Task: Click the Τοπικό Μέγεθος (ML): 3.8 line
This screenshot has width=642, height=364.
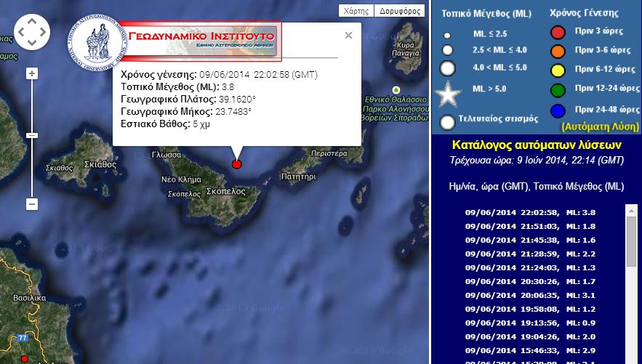Action: (177, 86)
